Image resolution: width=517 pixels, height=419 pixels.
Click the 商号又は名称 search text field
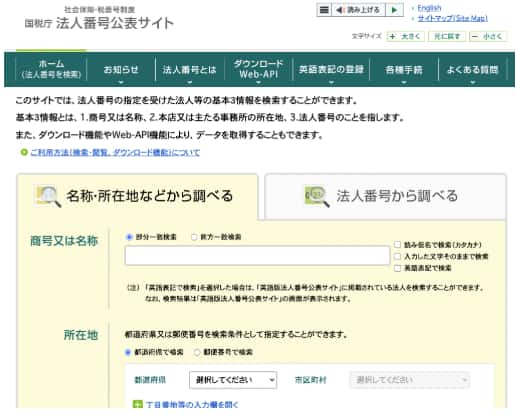(x=257, y=255)
